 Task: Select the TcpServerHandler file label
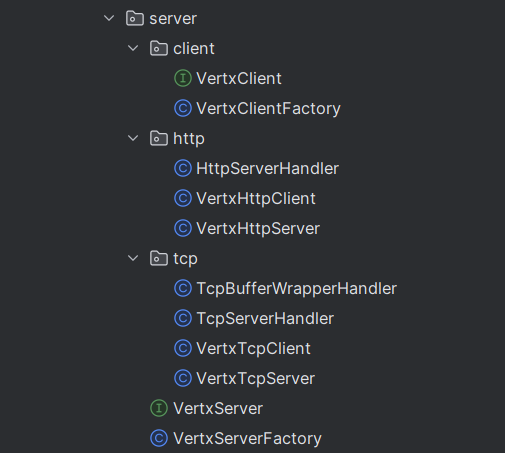(x=265, y=319)
